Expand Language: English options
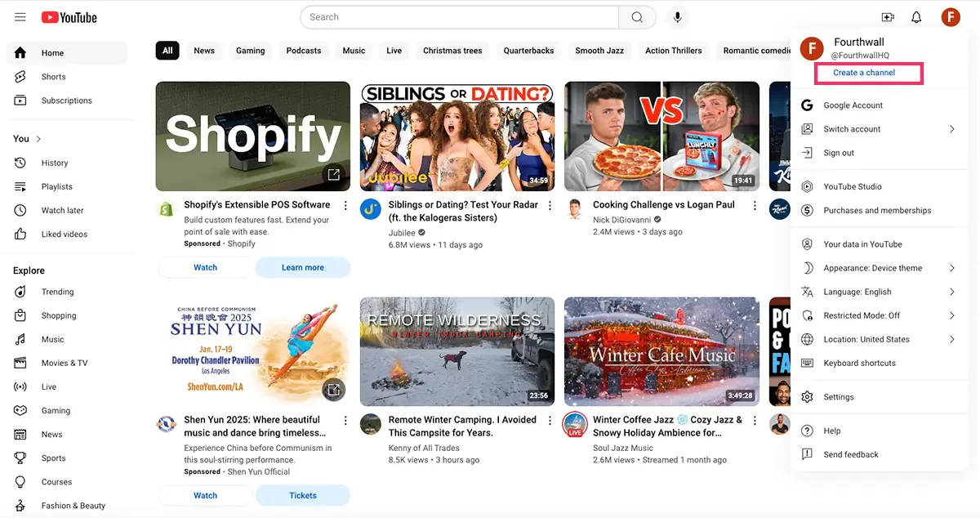 tap(951, 292)
